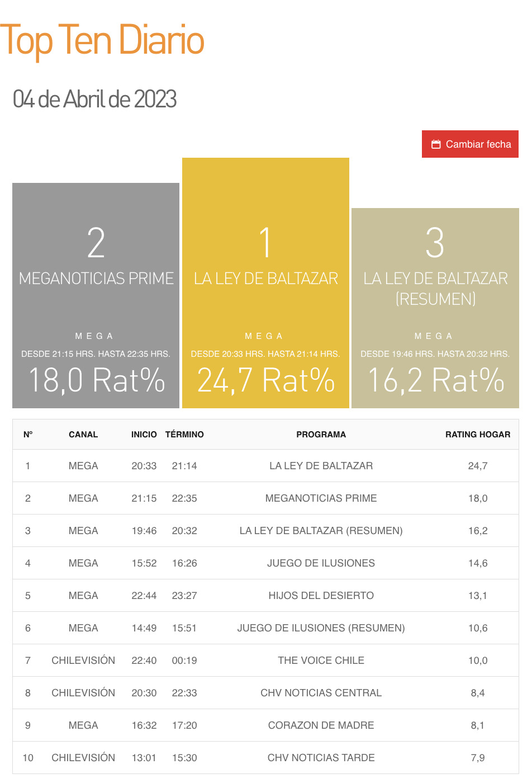532x783 pixels.
Task: Open the Cambiar fecha date picker
Action: click(x=478, y=144)
